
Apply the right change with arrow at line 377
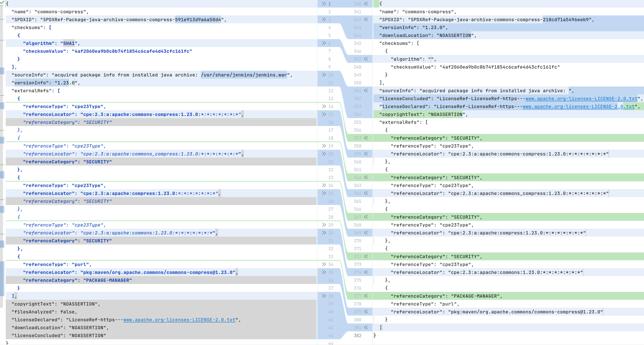tap(366, 296)
